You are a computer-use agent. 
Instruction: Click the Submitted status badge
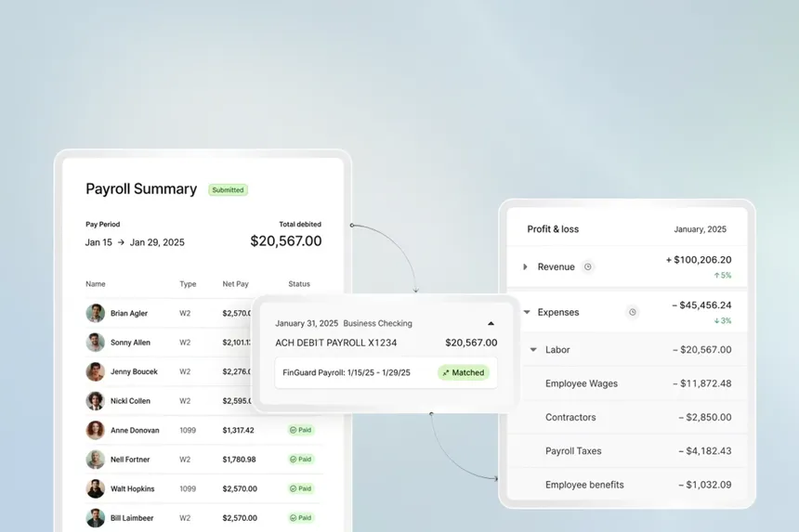228,190
